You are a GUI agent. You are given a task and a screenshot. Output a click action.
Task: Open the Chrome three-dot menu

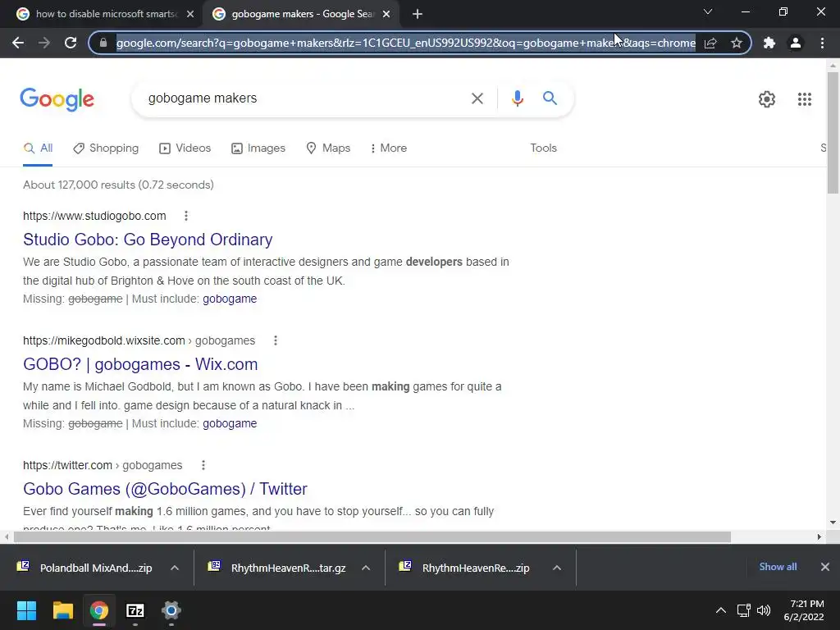tap(822, 43)
